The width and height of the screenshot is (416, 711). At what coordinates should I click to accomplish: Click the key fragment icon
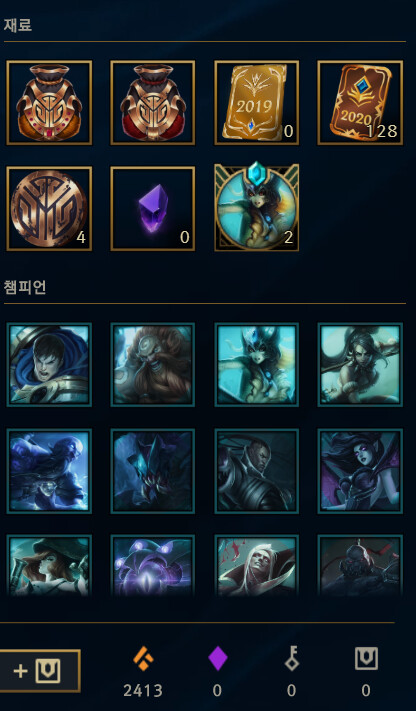click(x=292, y=659)
